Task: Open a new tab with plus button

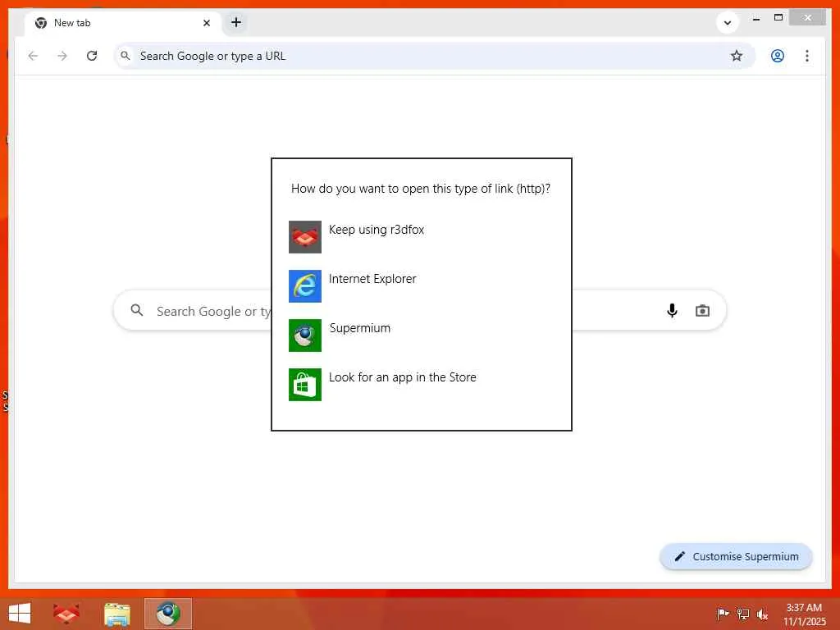Action: [236, 22]
